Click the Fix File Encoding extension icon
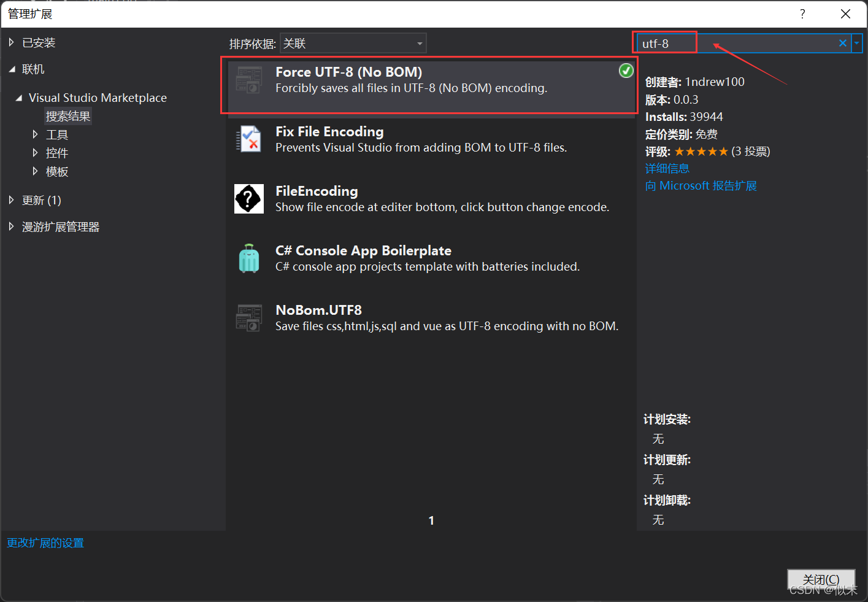The width and height of the screenshot is (868, 602). [248, 139]
